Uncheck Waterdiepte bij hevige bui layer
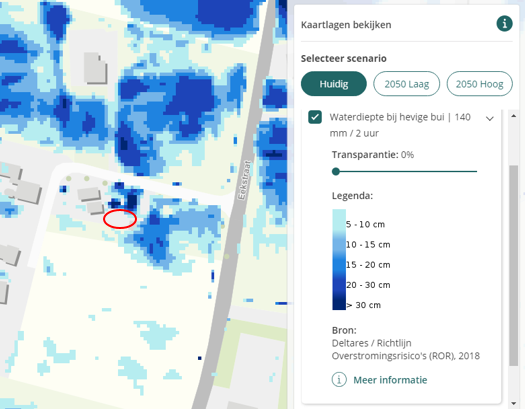Screen dimensions: 525x413 [315, 117]
